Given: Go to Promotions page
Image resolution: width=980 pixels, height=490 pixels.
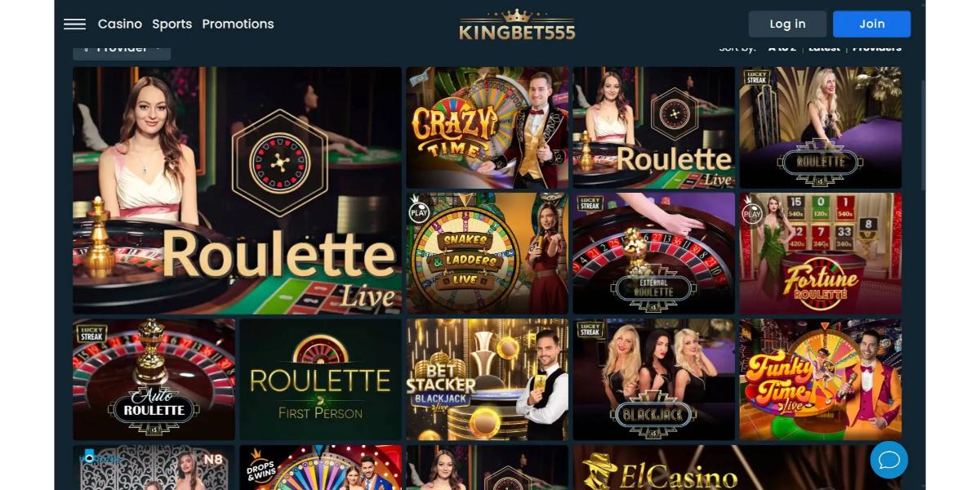Looking at the screenshot, I should (238, 24).
